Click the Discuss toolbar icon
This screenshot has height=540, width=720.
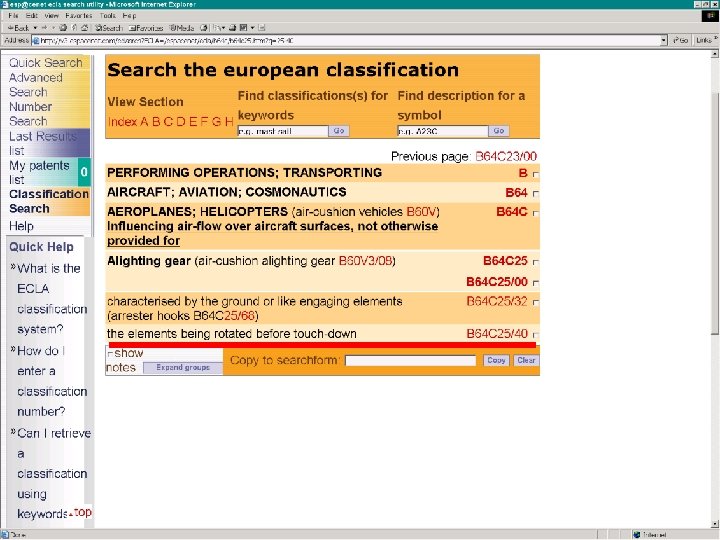(x=262, y=28)
